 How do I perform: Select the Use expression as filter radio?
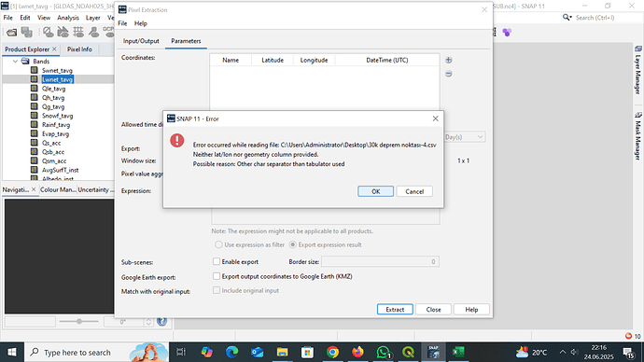[218, 244]
